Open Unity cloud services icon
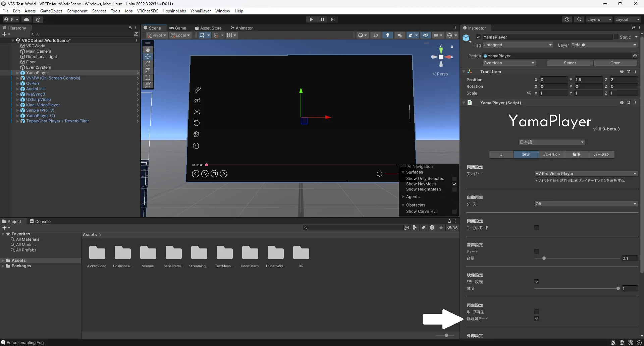The width and height of the screenshot is (644, 346). (x=26, y=19)
